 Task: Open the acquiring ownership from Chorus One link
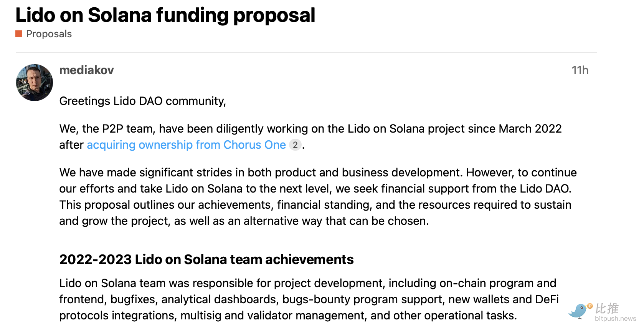tap(186, 145)
